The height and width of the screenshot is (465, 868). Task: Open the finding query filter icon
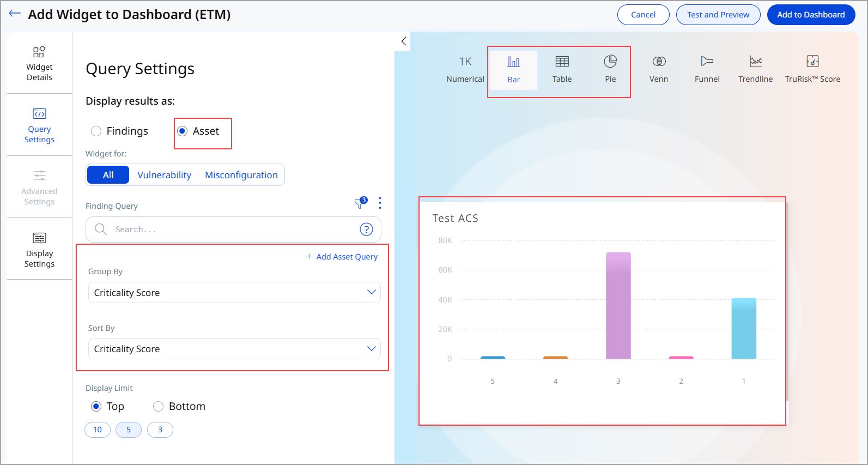tap(360, 203)
